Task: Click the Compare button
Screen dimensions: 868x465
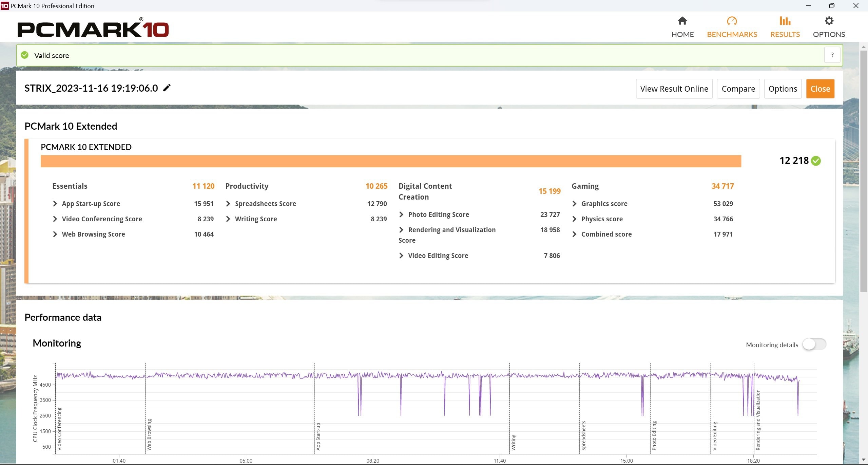Action: pyautogui.click(x=739, y=89)
